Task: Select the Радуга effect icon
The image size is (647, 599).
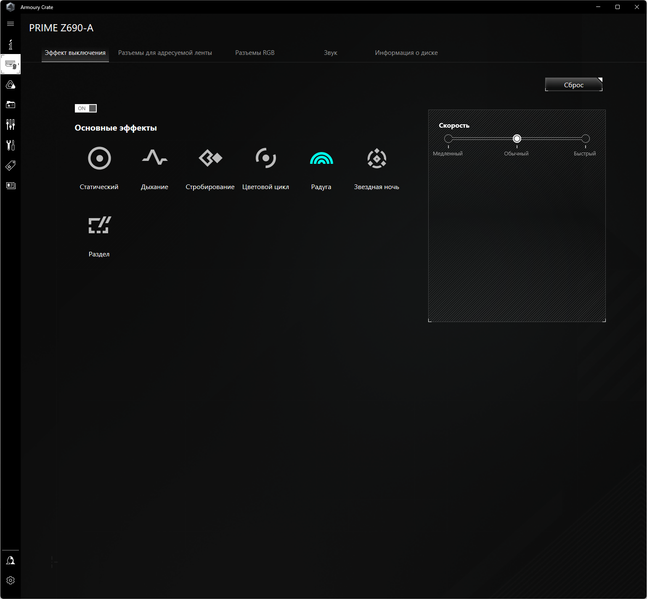Action: point(321,158)
